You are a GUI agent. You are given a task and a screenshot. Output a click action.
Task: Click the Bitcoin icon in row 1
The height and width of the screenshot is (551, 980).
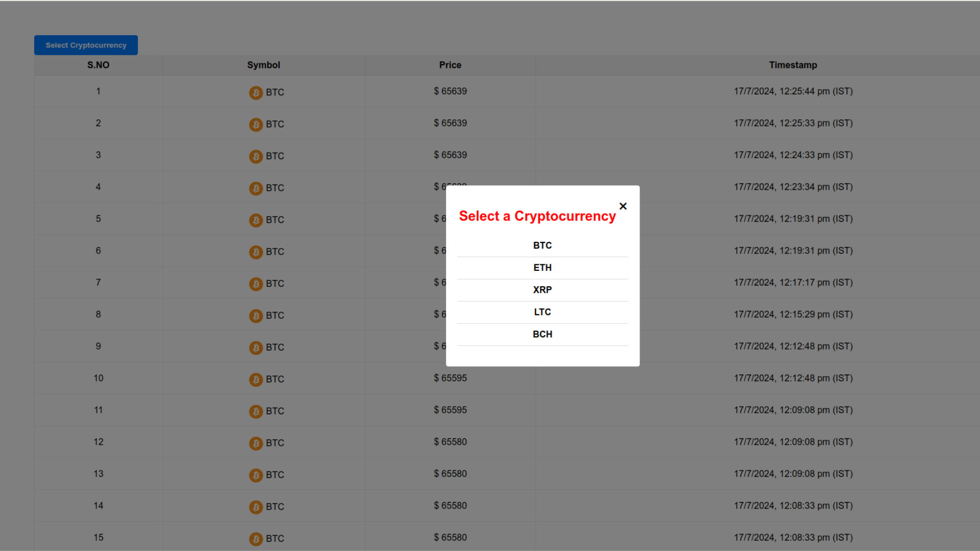coord(256,93)
